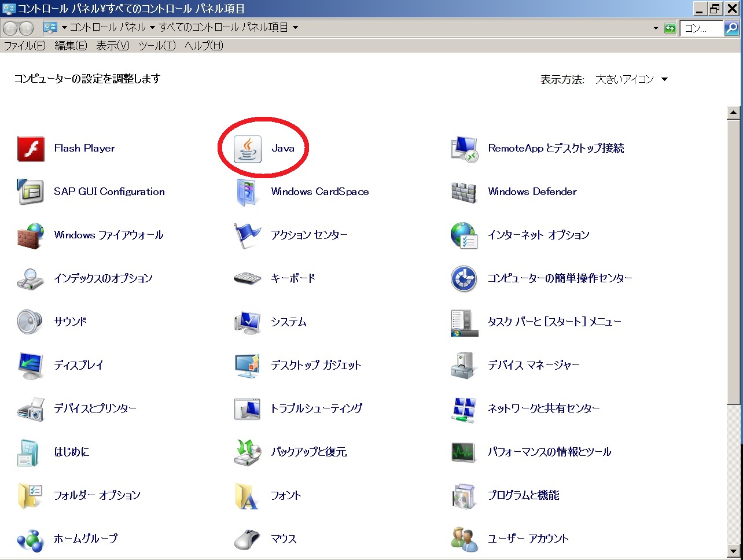
Task: Click the インターネット オプション link
Action: (538, 235)
